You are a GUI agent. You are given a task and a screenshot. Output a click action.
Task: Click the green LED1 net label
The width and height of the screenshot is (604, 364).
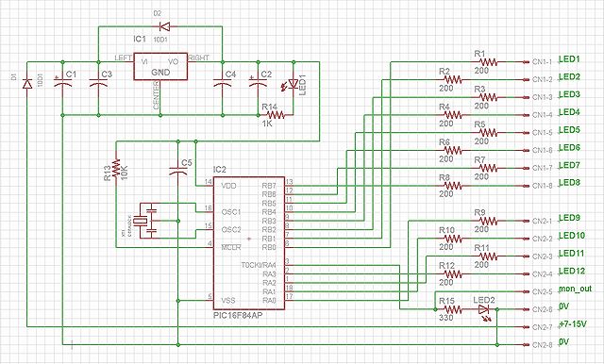coord(569,59)
